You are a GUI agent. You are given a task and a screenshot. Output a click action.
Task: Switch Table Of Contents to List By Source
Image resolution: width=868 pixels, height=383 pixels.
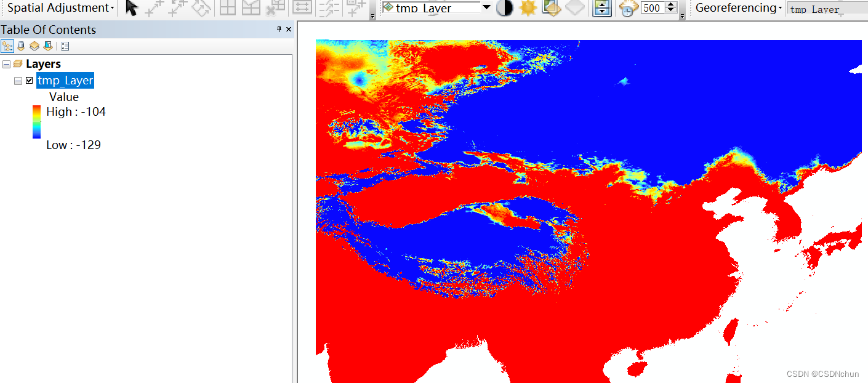20,46
